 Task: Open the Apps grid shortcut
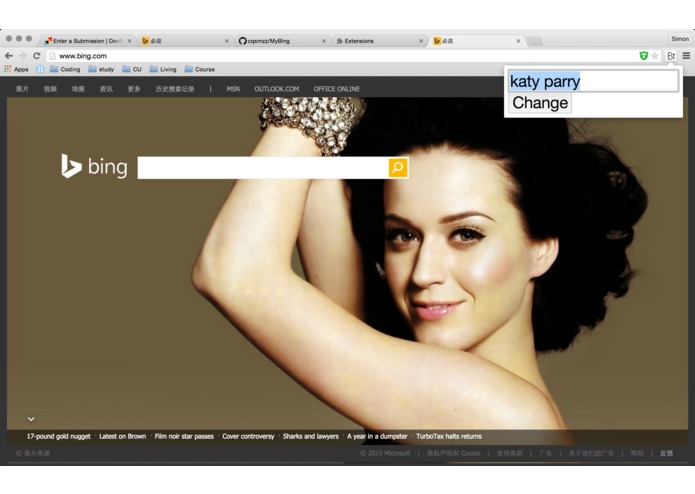tap(16, 69)
